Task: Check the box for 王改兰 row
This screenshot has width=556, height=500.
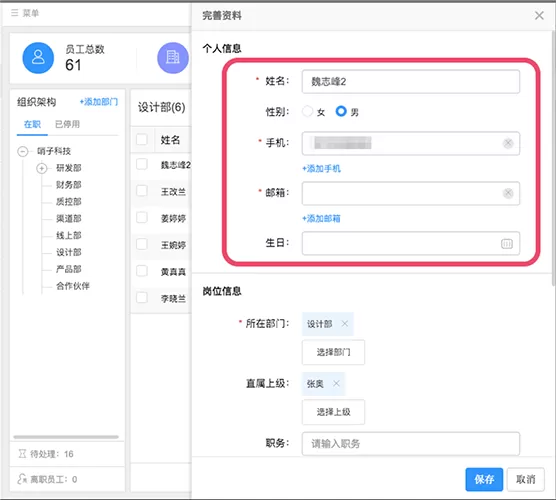Action: (x=142, y=191)
